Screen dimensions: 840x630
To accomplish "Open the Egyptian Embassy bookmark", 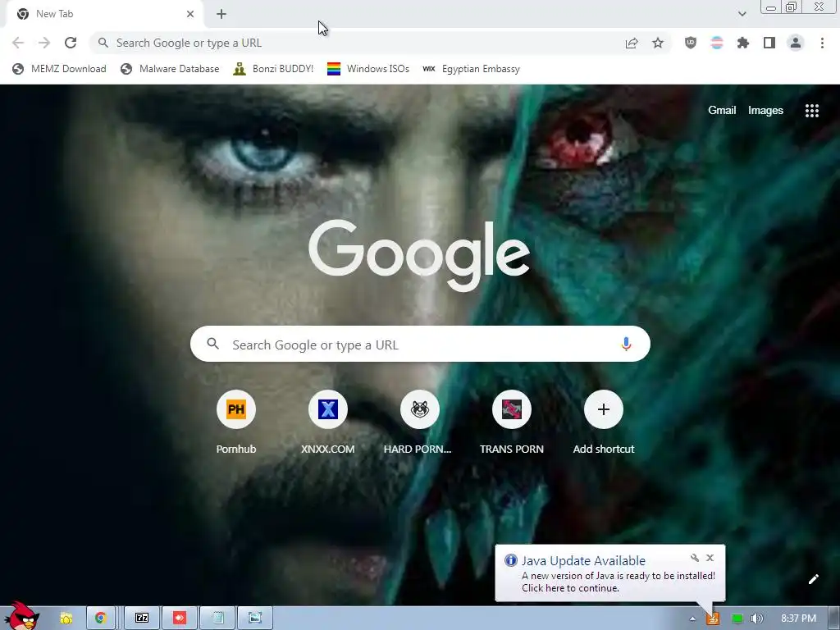I will pos(471,69).
